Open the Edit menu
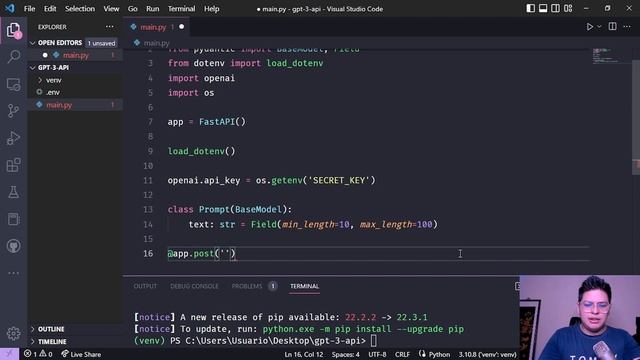The height and width of the screenshot is (360, 640). tap(50, 9)
